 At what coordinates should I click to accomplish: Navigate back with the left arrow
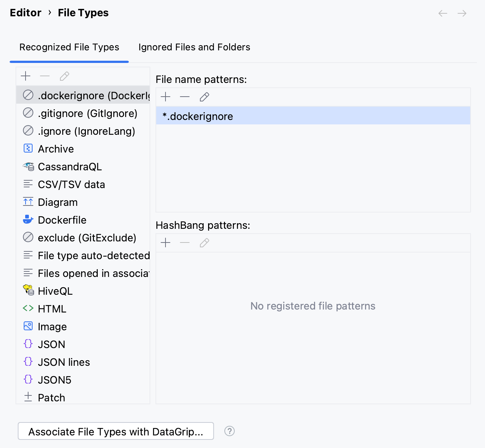pyautogui.click(x=442, y=13)
